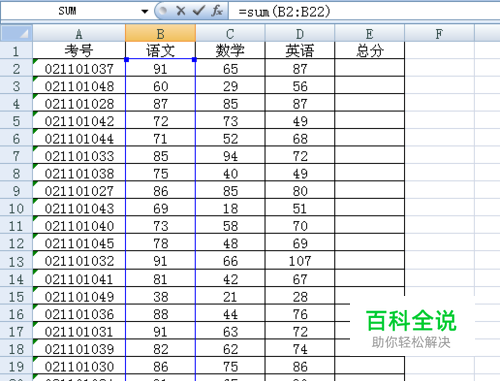Screen dimensions: 500x381
Task: Select cell with exam number 021101043
Action: pos(79,208)
